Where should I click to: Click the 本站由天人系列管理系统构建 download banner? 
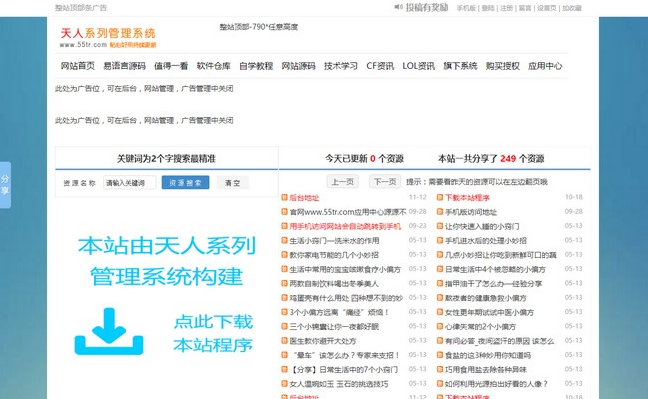tap(167, 296)
